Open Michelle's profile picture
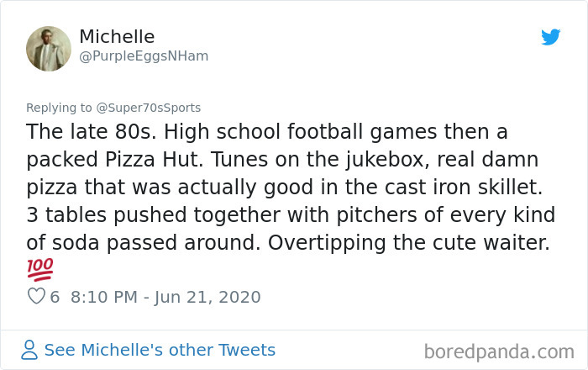 click(x=48, y=47)
